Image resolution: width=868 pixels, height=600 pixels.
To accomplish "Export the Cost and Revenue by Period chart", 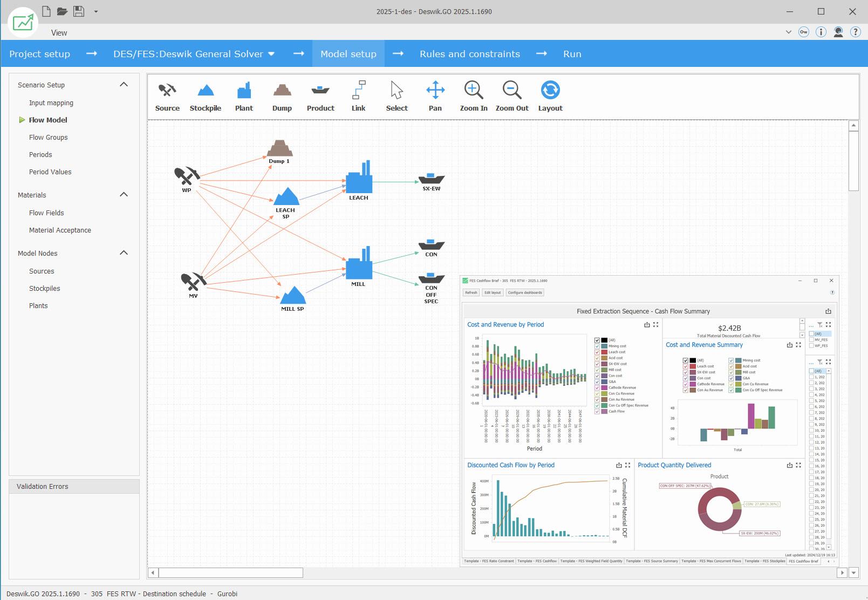I will click(x=647, y=325).
